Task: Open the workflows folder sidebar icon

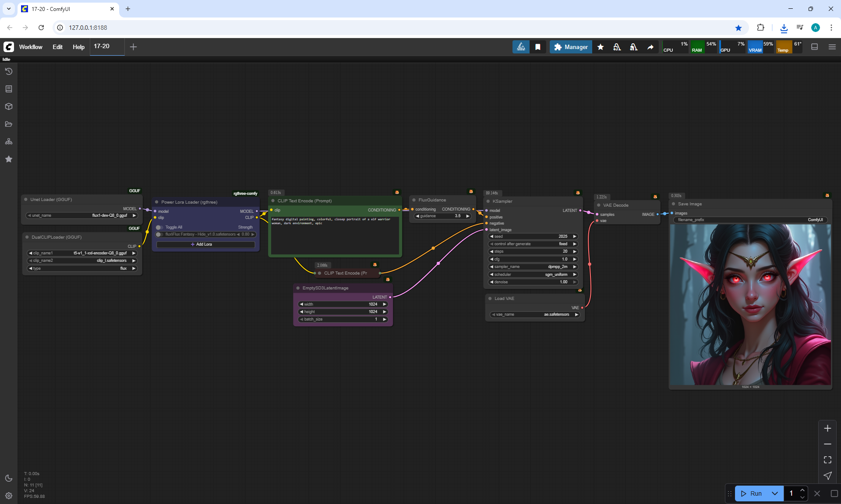Action: (9, 124)
